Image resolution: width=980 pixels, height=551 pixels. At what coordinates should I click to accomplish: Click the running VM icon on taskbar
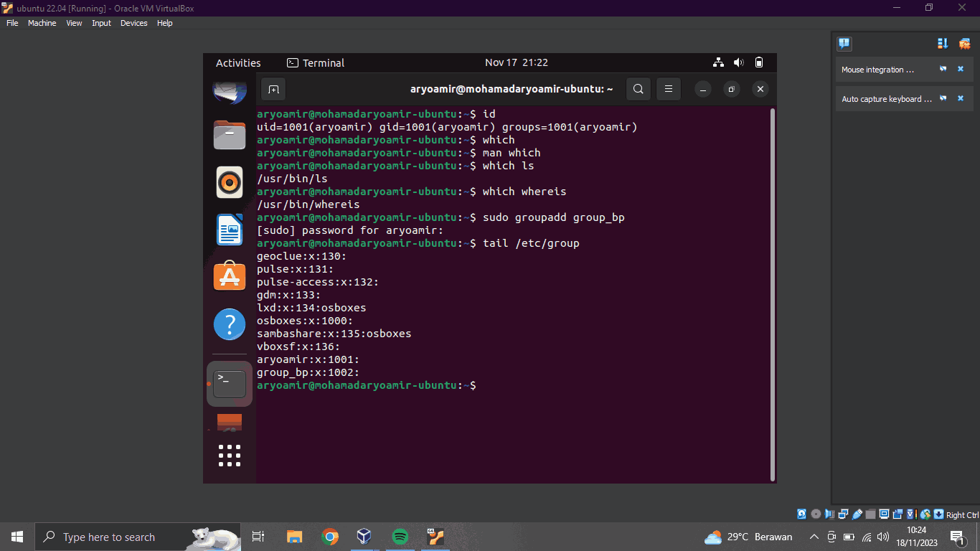tap(435, 537)
